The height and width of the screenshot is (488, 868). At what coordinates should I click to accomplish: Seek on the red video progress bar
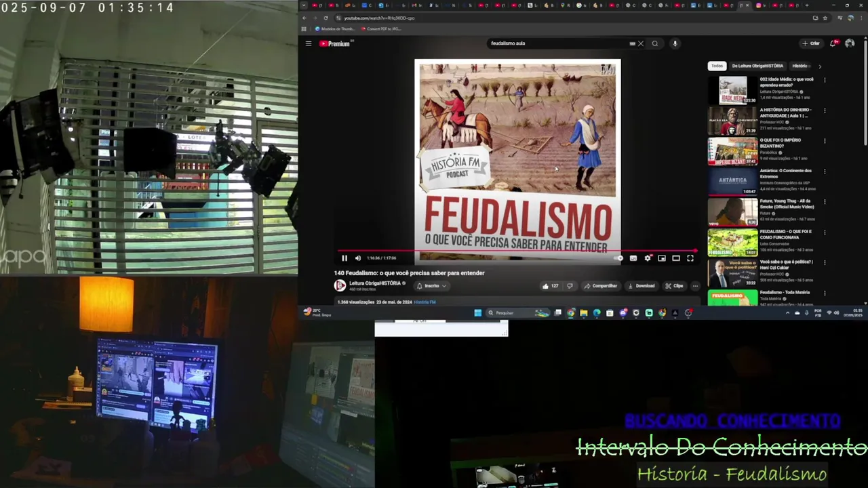517,251
